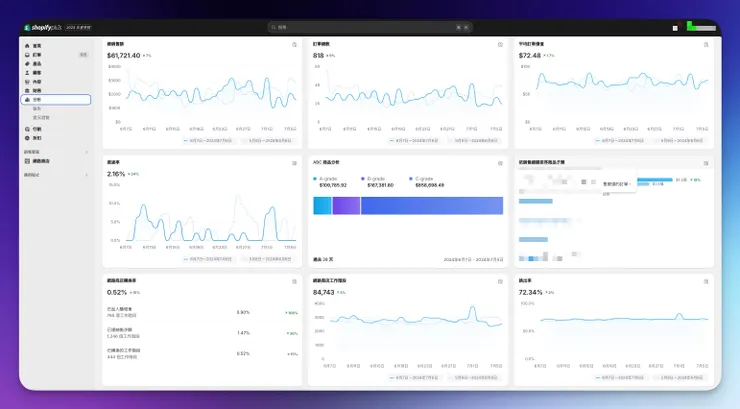Open report icon on the blurred top-products card
740x409 pixels.
tap(706, 163)
